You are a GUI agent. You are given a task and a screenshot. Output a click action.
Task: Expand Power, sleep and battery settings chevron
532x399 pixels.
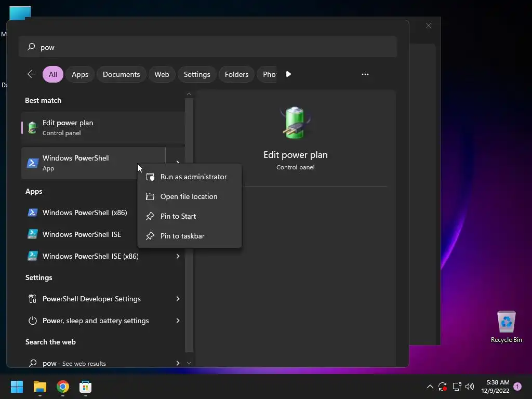point(178,320)
